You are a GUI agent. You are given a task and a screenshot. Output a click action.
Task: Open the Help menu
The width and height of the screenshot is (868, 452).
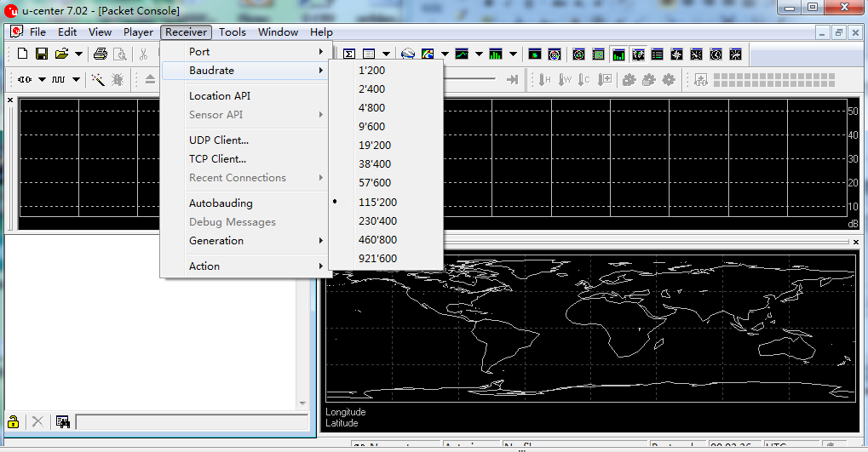coord(322,32)
